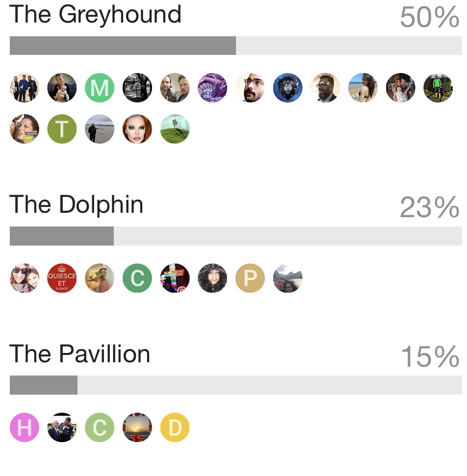Viewport: 467px width, 476px height.
Task: Click the 23% percentage label
Action: 430,208
